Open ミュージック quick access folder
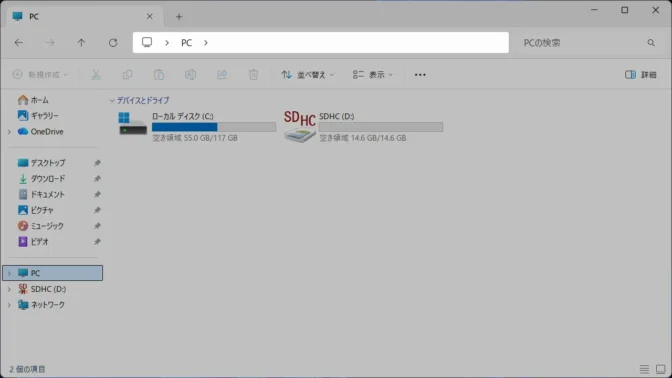 [40, 226]
